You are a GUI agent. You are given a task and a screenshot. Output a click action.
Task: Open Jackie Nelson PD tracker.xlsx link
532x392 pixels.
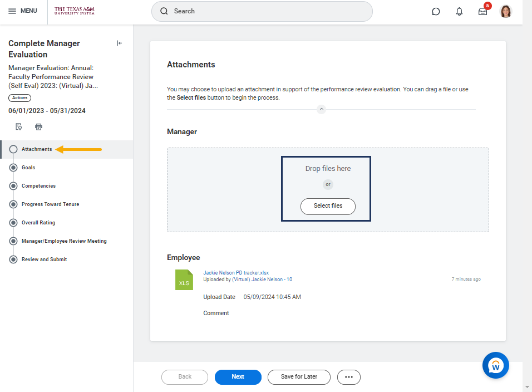click(236, 273)
